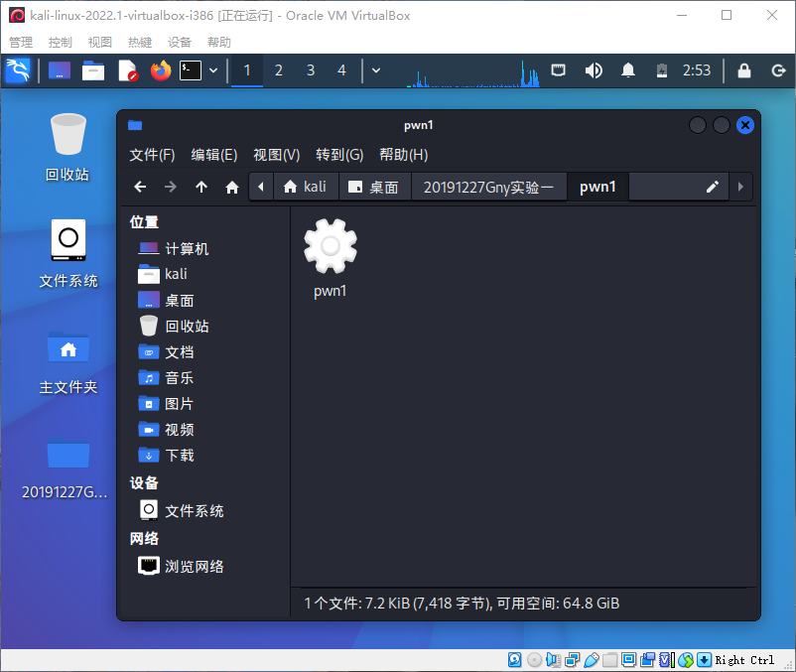Click VirtualBox USB status bar icon
This screenshot has width=796, height=672.
click(x=591, y=659)
